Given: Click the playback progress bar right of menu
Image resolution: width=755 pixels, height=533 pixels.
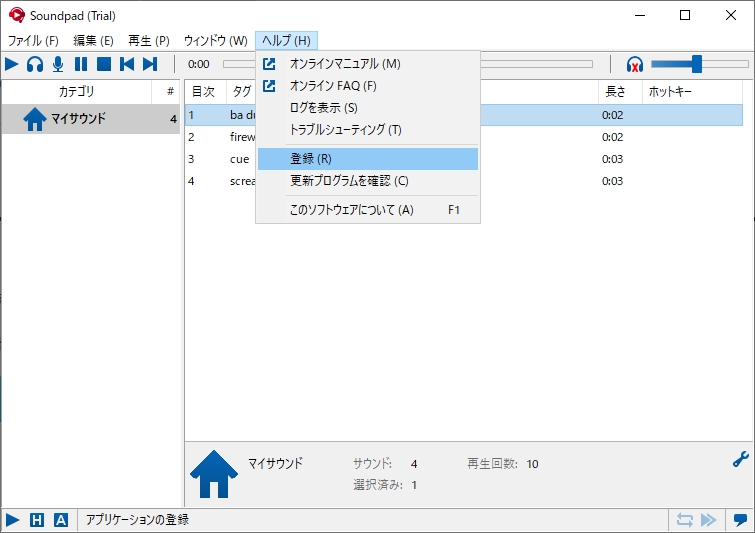Looking at the screenshot, I should click(537, 64).
